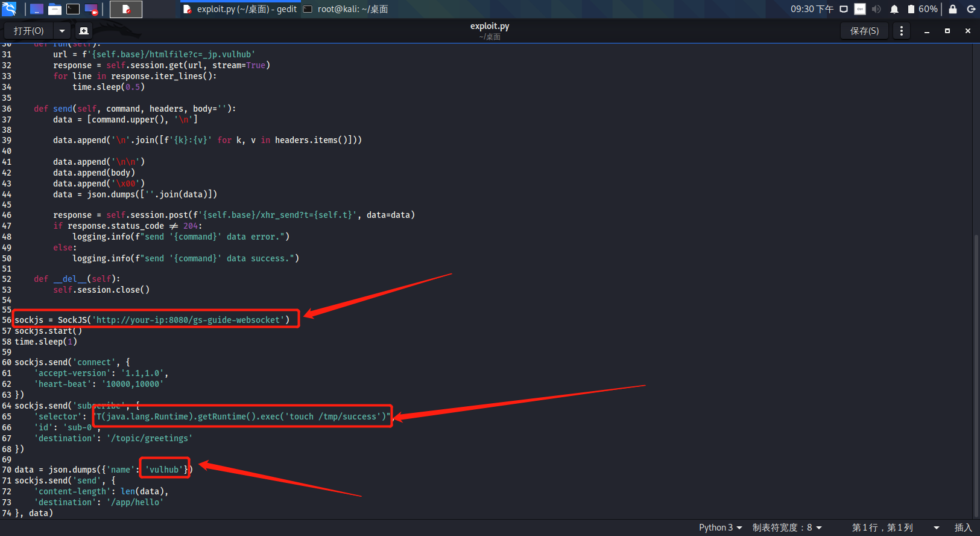Click "'destination': '/app/hello'" line
980x536 pixels.
click(x=99, y=502)
